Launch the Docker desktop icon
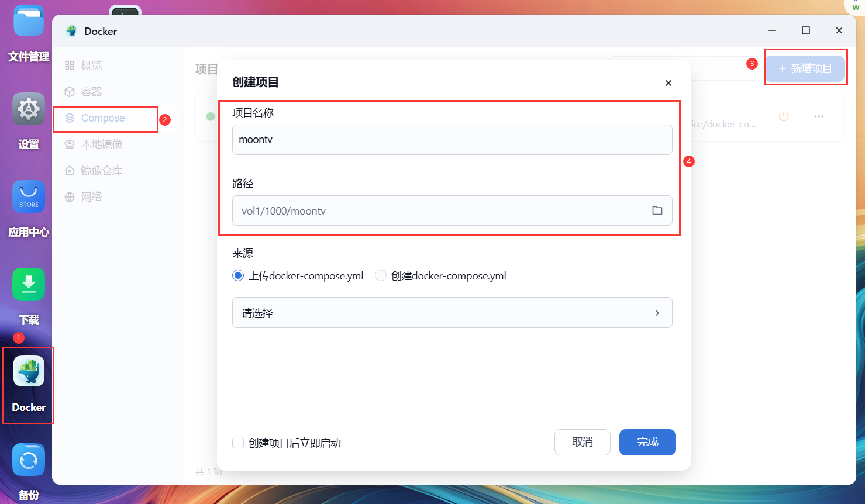This screenshot has height=504, width=865. [x=29, y=372]
